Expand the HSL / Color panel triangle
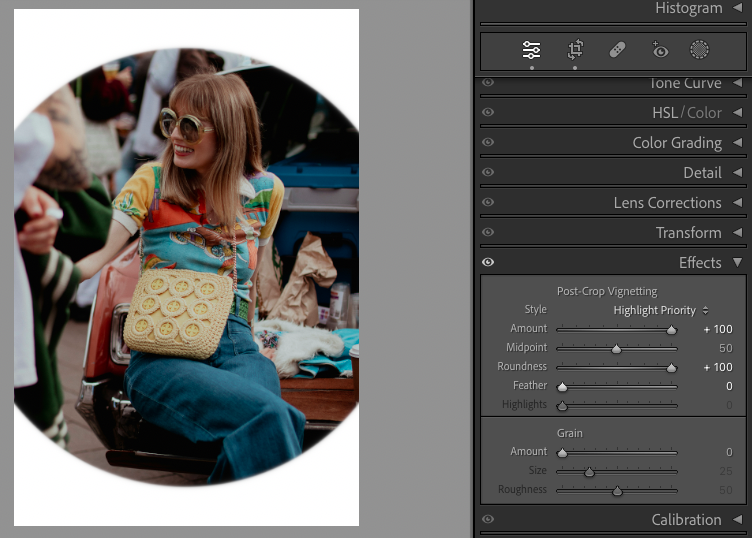This screenshot has width=752, height=538. click(738, 113)
